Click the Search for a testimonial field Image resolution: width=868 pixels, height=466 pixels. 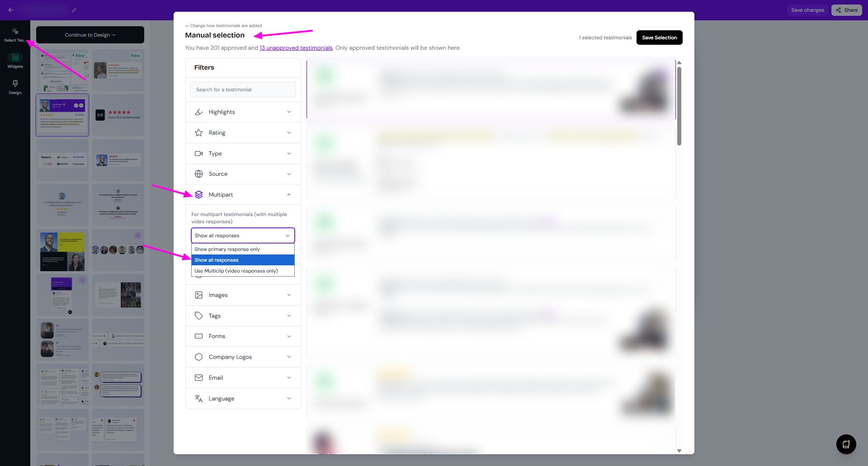point(243,89)
